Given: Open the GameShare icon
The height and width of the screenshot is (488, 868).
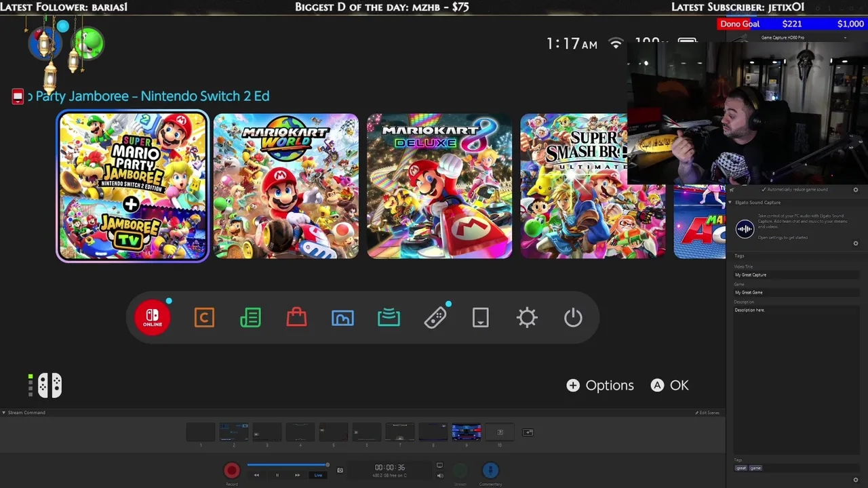Looking at the screenshot, I should (389, 318).
